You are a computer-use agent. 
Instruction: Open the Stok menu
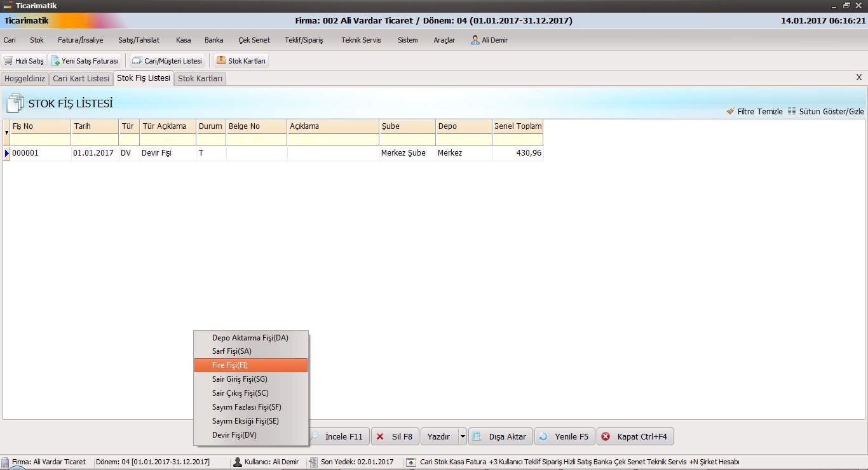coord(37,40)
